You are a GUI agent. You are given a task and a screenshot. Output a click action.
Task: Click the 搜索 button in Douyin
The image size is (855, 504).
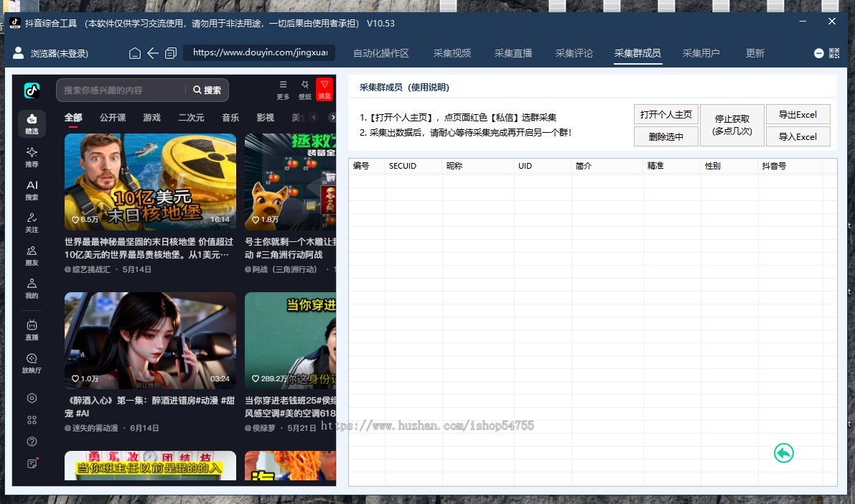pos(207,90)
